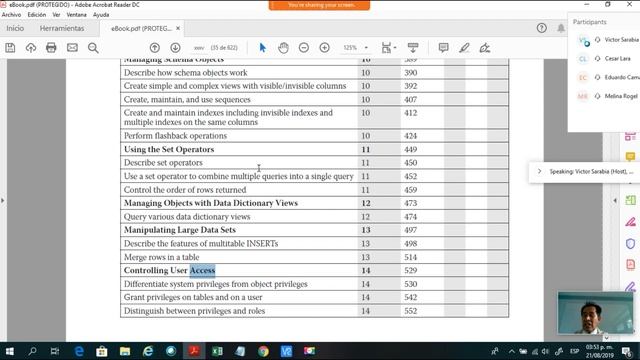Expand the Speaking Victor Sarabia panel
640x360 pixels.
(539, 171)
